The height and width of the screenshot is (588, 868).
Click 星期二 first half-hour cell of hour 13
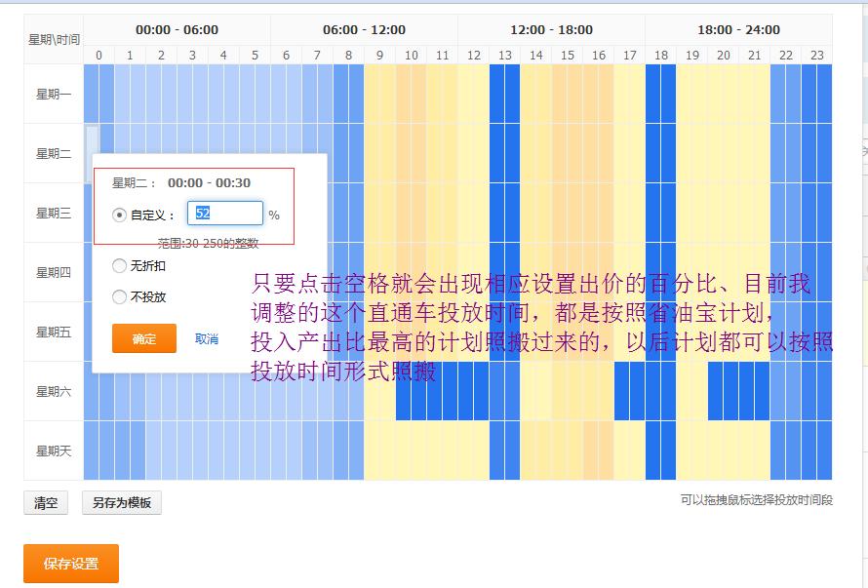coord(497,153)
